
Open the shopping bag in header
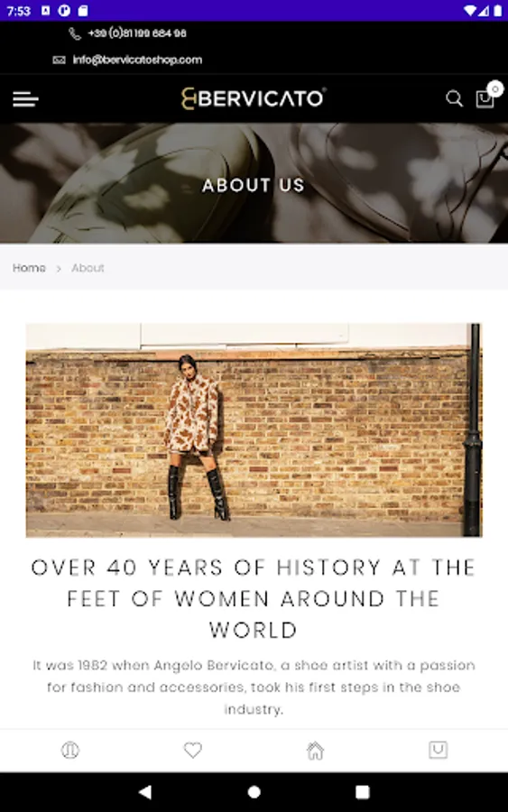click(x=485, y=99)
